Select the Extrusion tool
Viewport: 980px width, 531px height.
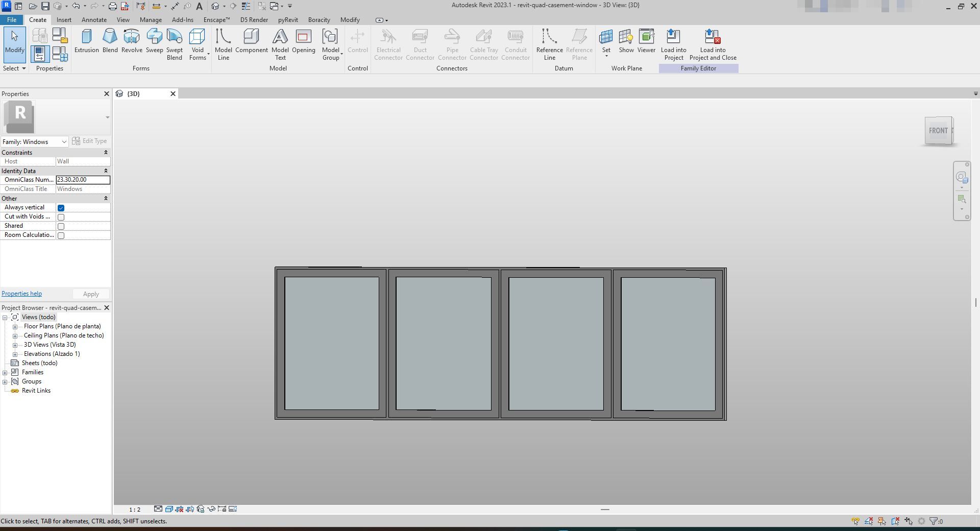point(86,41)
